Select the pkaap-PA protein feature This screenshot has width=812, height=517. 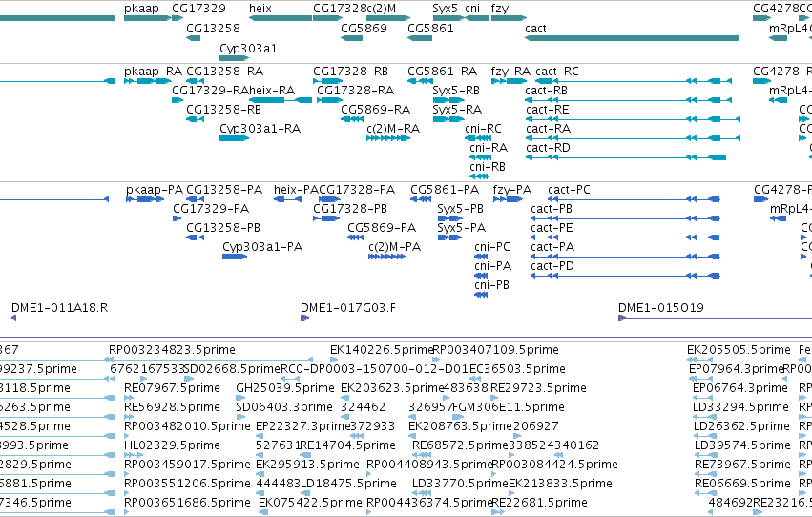click(x=146, y=199)
